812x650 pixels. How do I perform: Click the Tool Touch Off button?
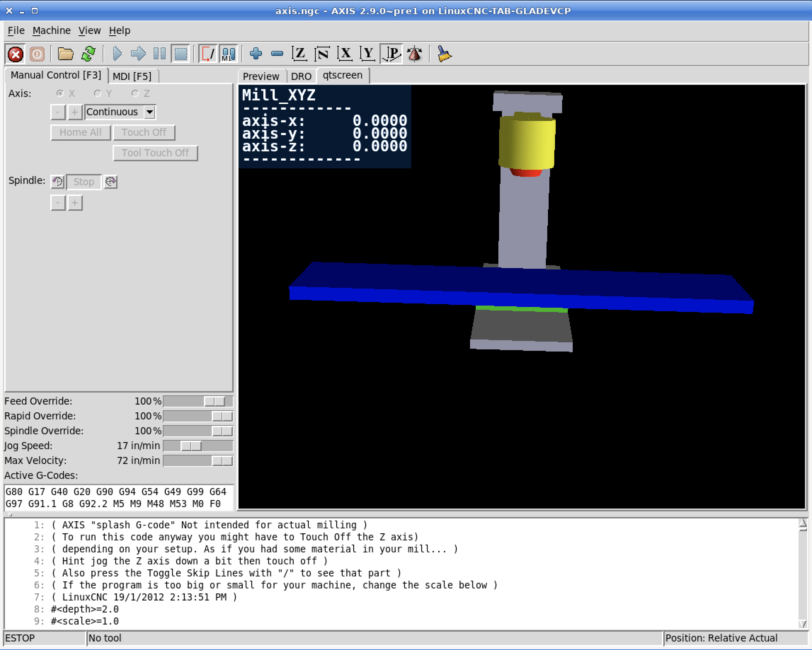(155, 153)
